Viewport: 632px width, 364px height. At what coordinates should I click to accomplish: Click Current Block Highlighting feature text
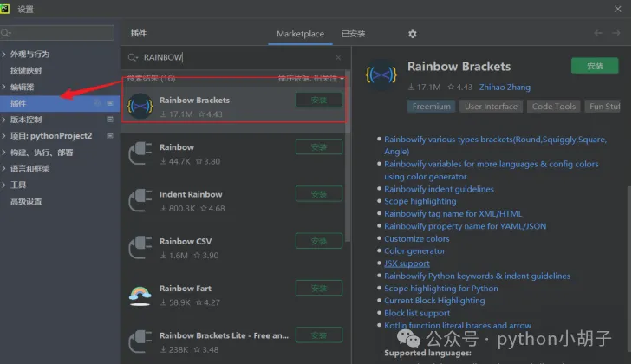(x=434, y=301)
